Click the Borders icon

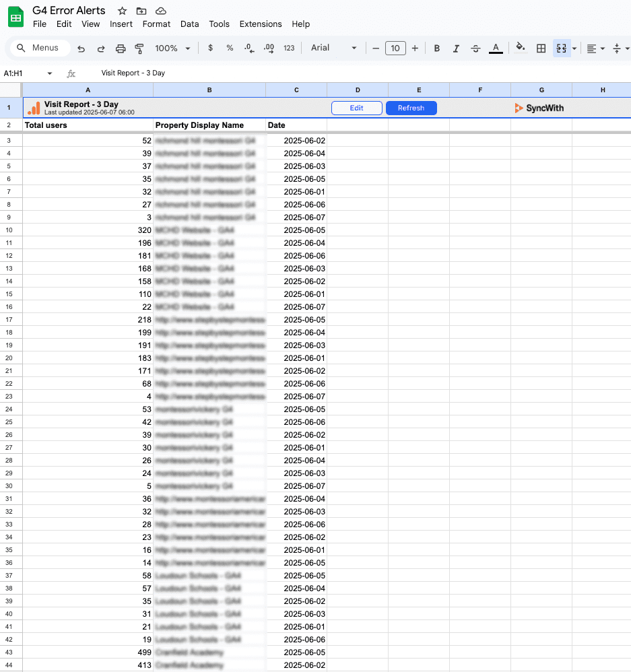541,48
